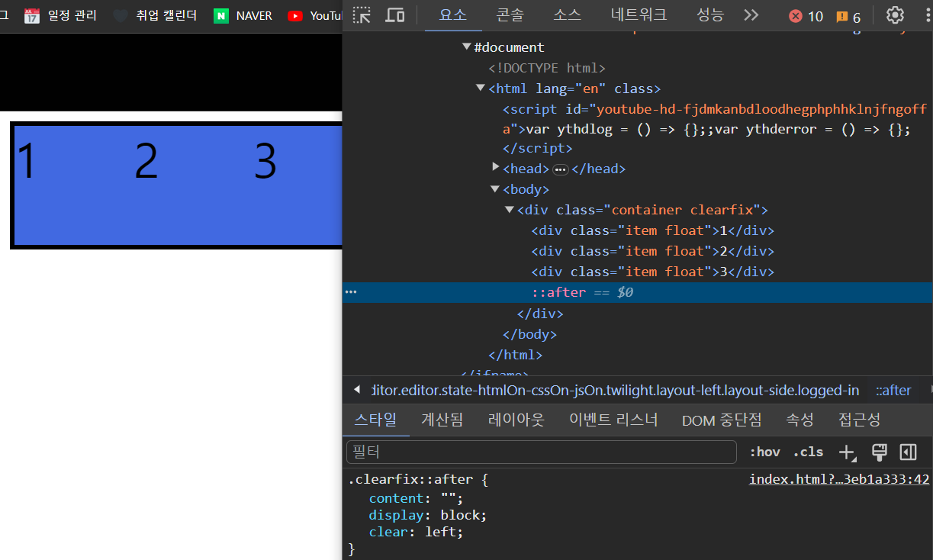Collapse the body element
933x560 pixels.
tap(495, 189)
